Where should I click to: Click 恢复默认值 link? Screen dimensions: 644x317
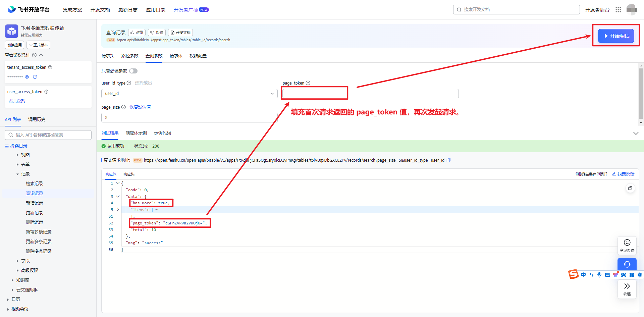point(140,107)
